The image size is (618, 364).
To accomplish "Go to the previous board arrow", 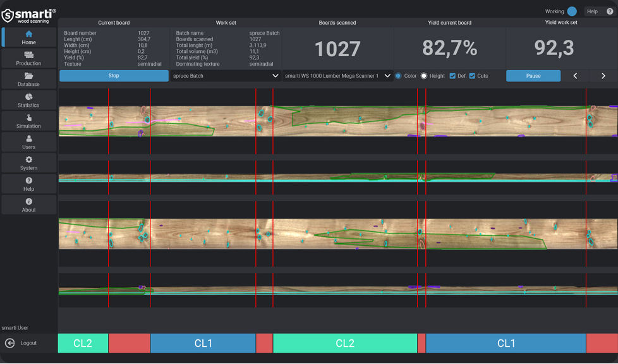I will coord(575,76).
